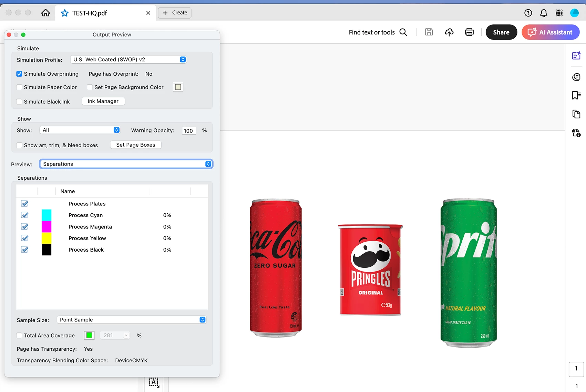Enable Total Area Coverage checkbox
The width and height of the screenshot is (586, 392).
(x=19, y=336)
